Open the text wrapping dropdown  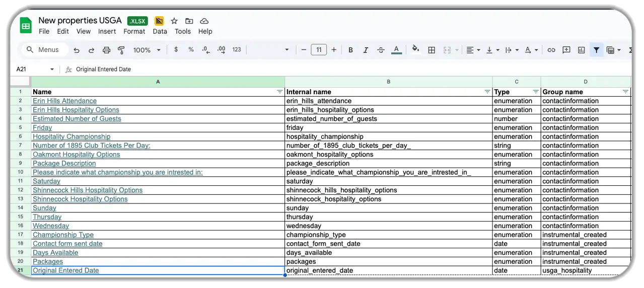[512, 50]
